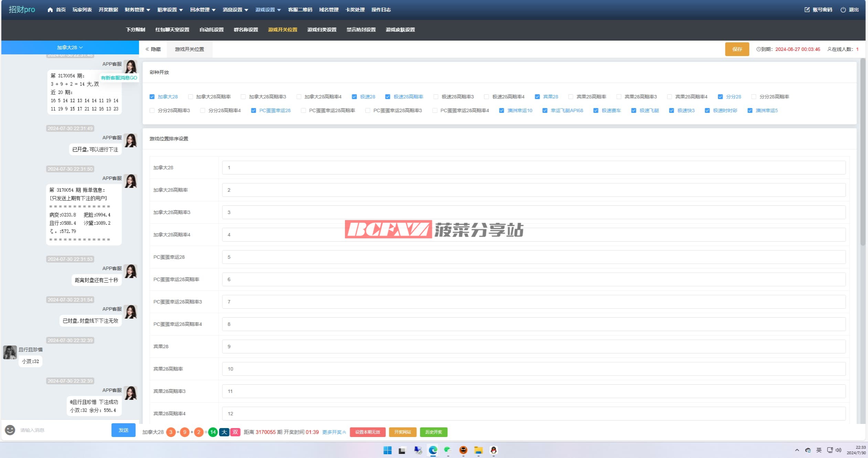The image size is (868, 458).
Task: Click the 发送 send button
Action: (123, 430)
